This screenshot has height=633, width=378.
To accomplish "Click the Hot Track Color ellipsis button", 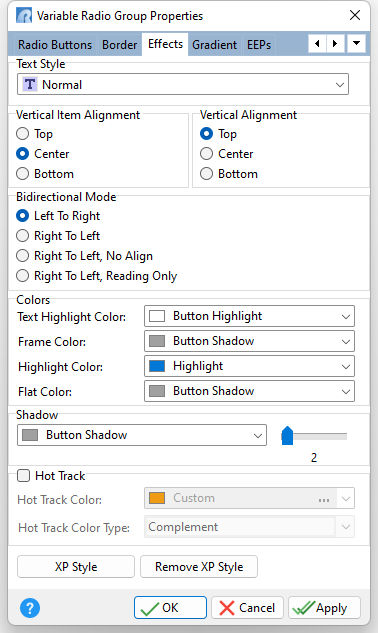I will point(324,499).
